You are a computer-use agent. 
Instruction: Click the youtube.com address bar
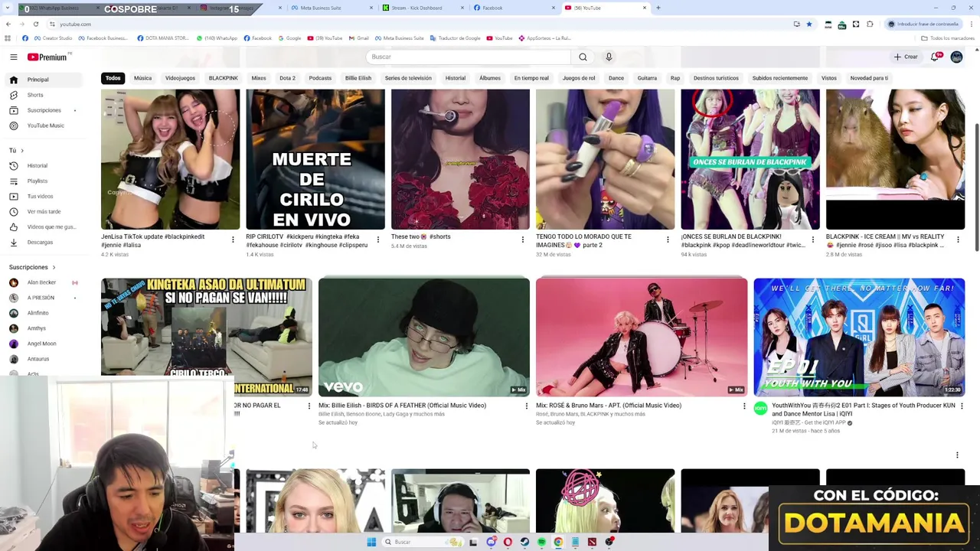coord(421,24)
